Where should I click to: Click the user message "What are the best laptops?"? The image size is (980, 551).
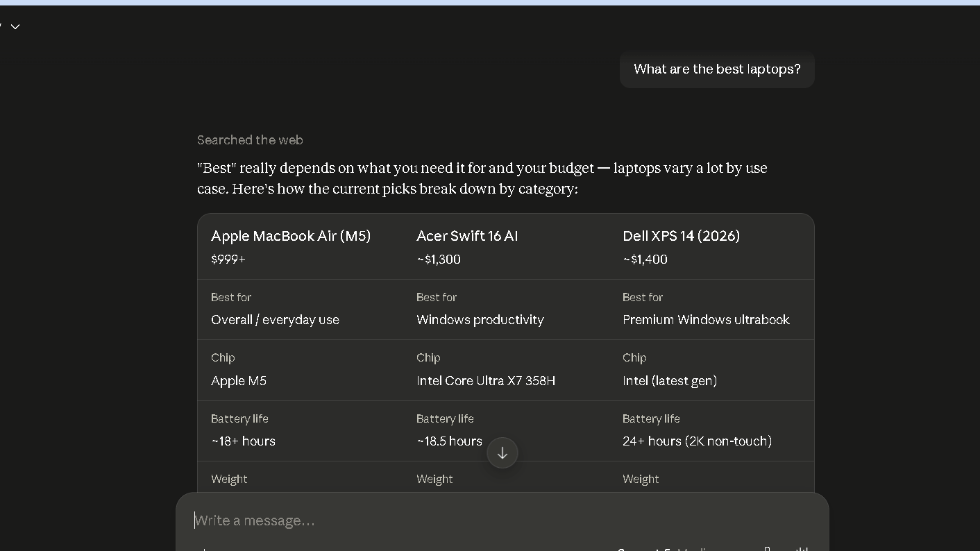point(717,69)
